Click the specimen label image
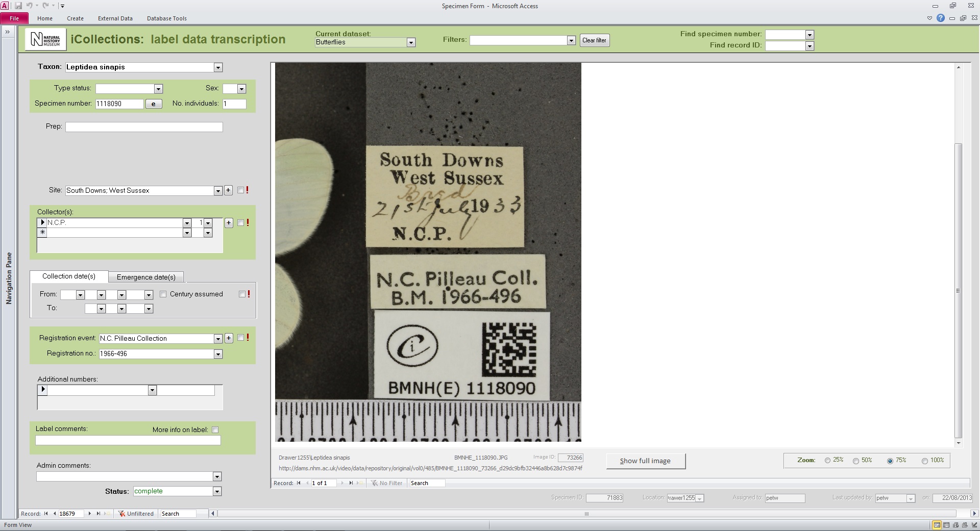The width and height of the screenshot is (980, 531). (428, 252)
